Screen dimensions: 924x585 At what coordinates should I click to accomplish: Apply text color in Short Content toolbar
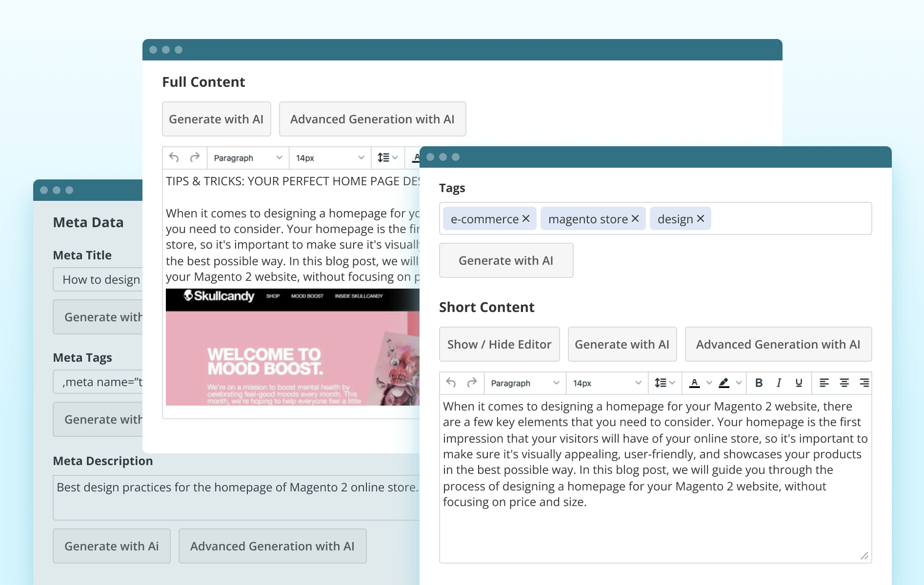tap(695, 383)
